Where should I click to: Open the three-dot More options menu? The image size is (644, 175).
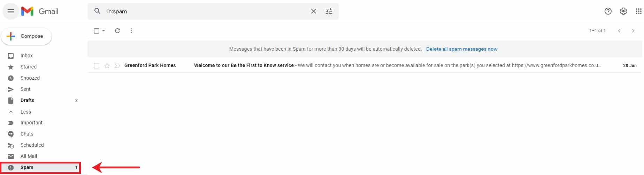coord(131,31)
